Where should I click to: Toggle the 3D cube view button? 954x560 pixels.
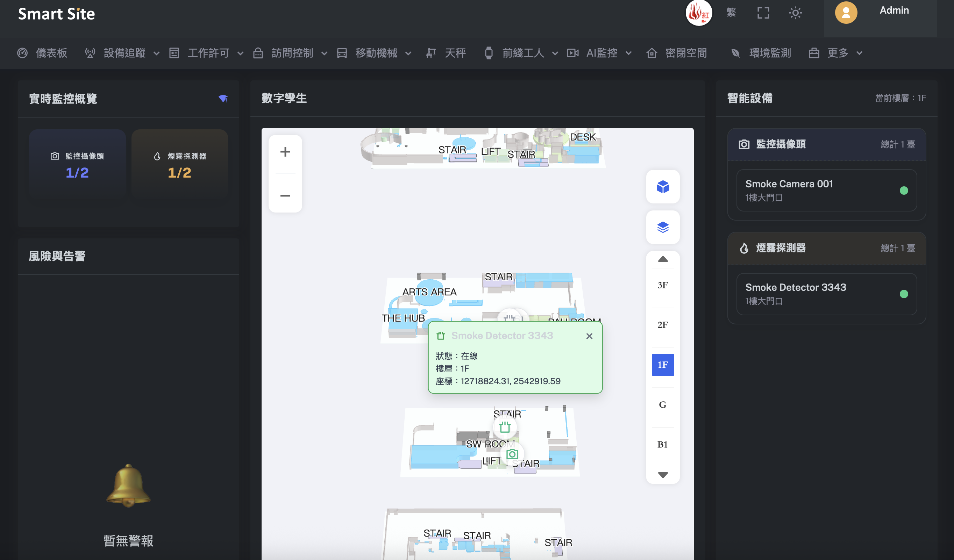tap(662, 187)
